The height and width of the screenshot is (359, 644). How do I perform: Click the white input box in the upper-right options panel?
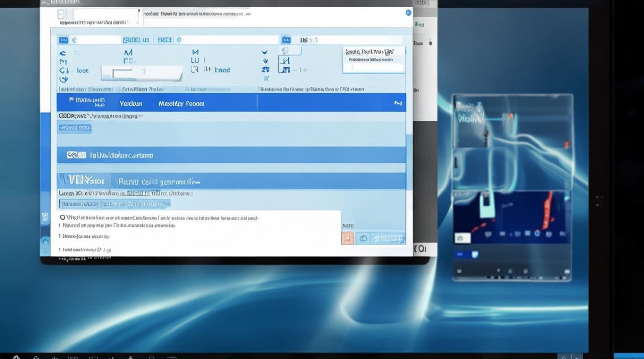coord(374,67)
